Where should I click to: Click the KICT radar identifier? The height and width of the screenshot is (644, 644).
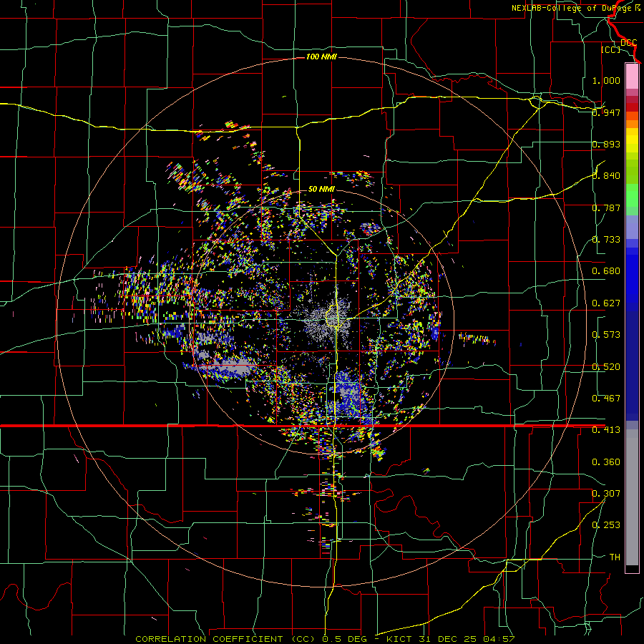[x=401, y=639]
